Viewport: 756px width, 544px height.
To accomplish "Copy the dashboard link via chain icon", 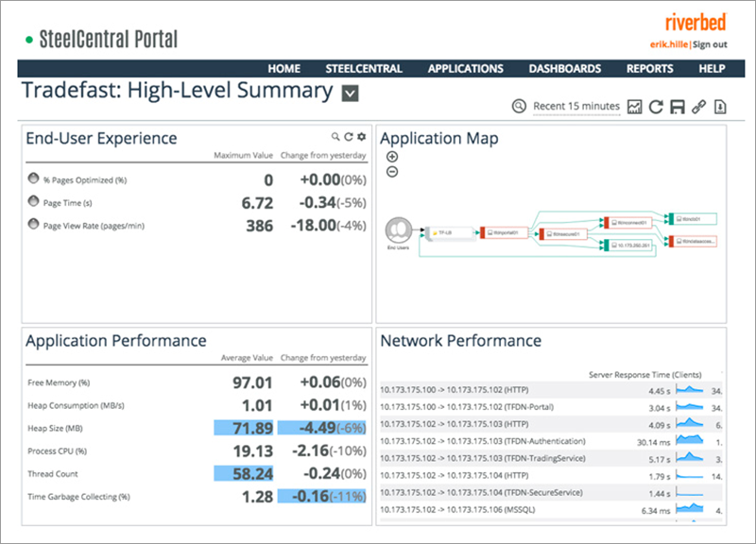I will (x=699, y=107).
